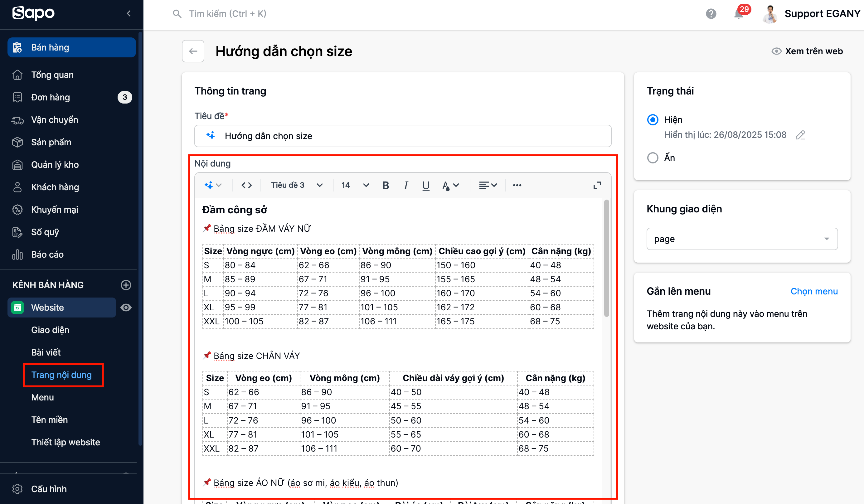Click the Bold formatting icon
Image resolution: width=864 pixels, height=504 pixels.
[x=386, y=186]
